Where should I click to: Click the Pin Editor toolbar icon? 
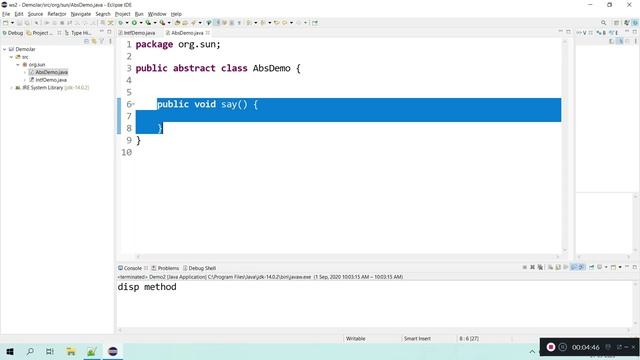[315, 23]
